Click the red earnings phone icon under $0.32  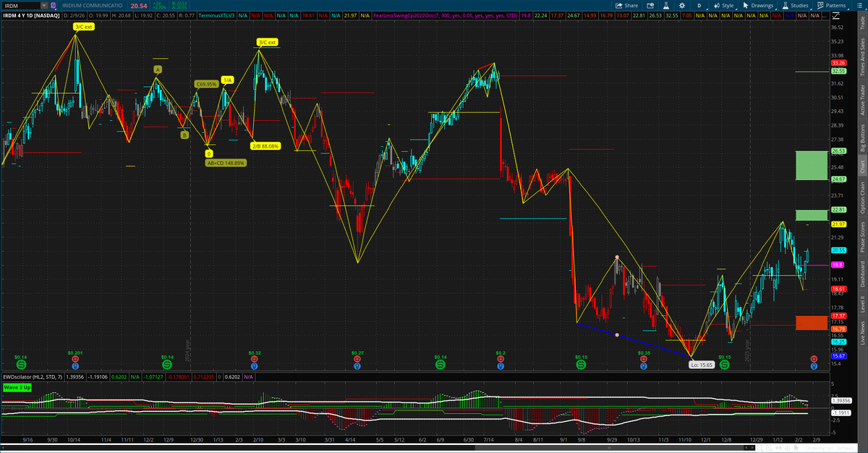point(255,359)
